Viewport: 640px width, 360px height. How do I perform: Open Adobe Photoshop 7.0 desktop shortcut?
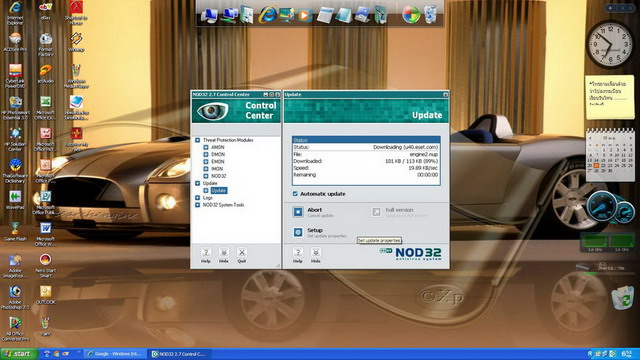[x=15, y=298]
